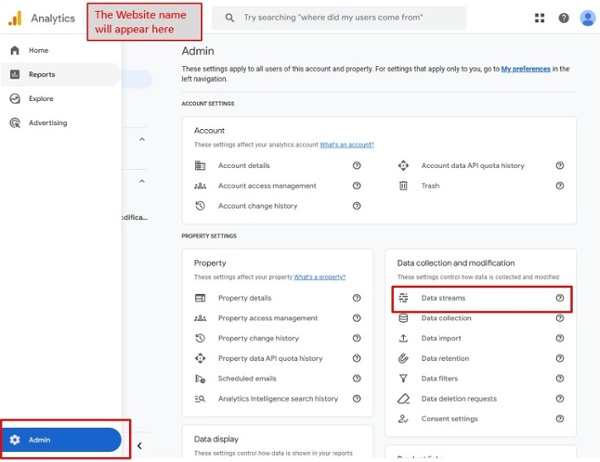The width and height of the screenshot is (600, 462).
Task: Collapse the first settings section chevron
Action: coord(141,140)
